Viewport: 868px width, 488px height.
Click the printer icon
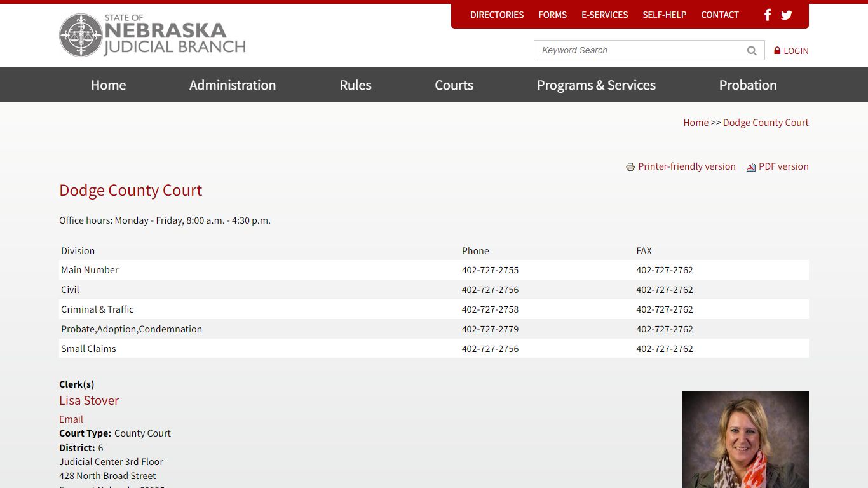(630, 167)
